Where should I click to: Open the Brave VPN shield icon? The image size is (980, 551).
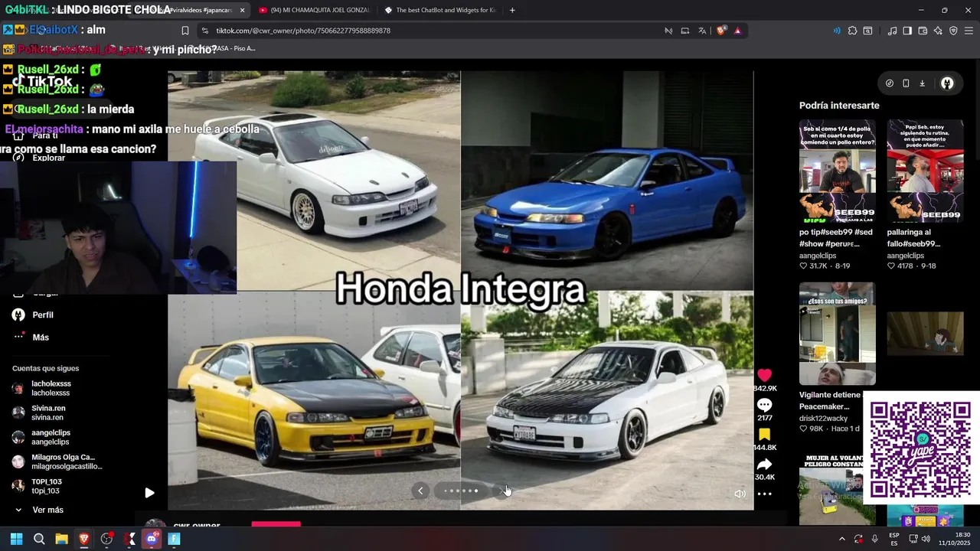coord(953,31)
